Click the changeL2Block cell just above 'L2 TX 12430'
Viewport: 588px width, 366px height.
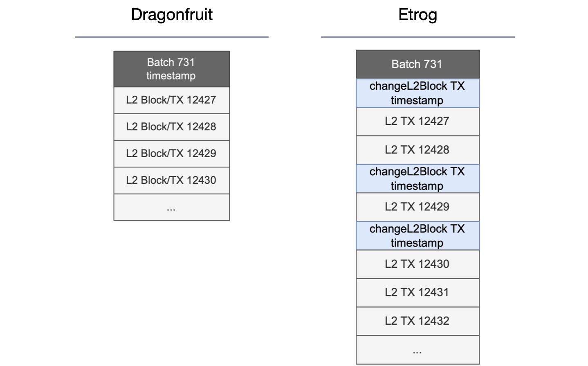(417, 235)
